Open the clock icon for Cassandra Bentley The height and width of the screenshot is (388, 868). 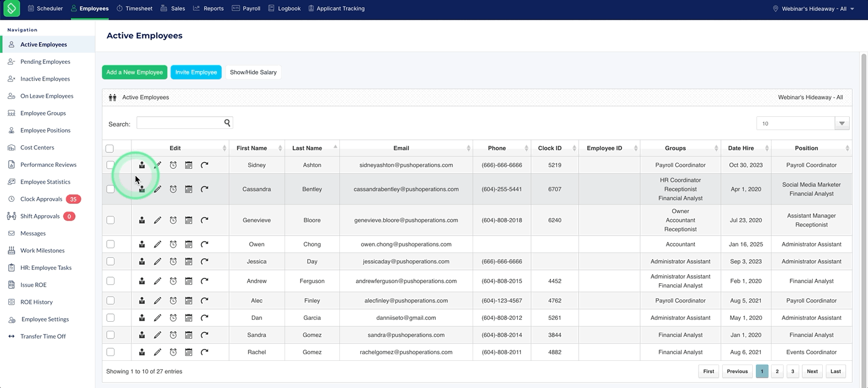point(173,189)
